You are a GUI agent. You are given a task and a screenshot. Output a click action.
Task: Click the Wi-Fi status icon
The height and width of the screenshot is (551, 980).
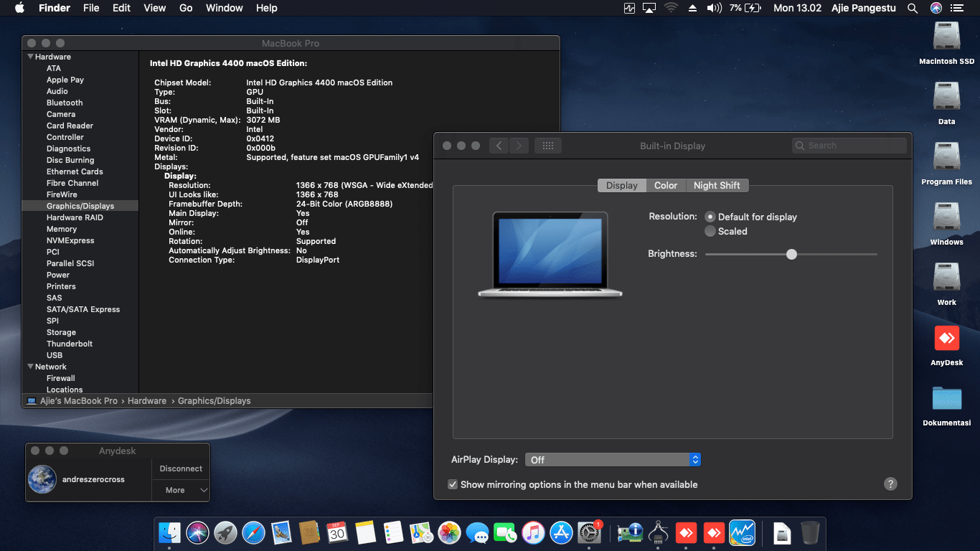click(671, 8)
